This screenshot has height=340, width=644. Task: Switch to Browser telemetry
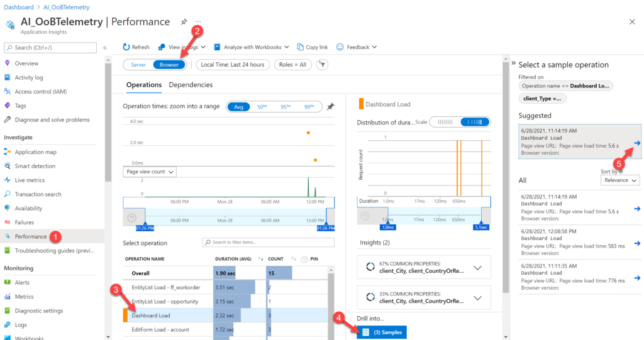[x=169, y=65]
